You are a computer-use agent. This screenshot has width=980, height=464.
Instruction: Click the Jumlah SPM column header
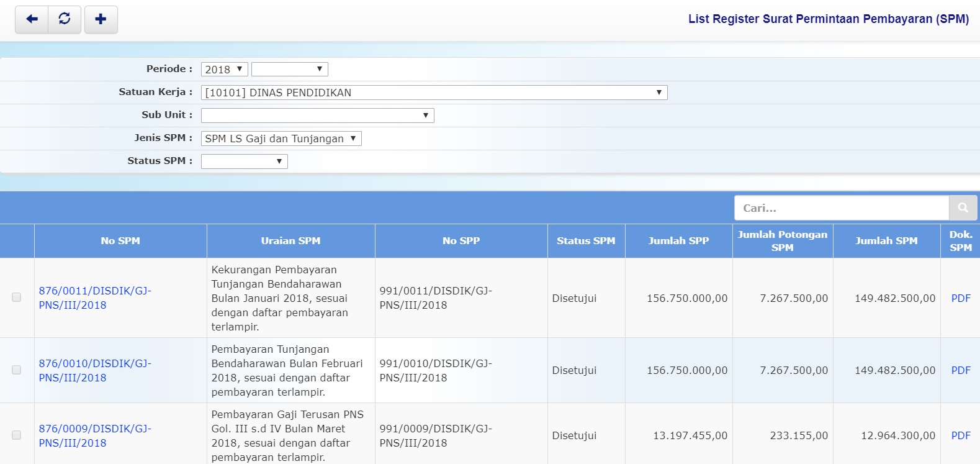(x=886, y=241)
